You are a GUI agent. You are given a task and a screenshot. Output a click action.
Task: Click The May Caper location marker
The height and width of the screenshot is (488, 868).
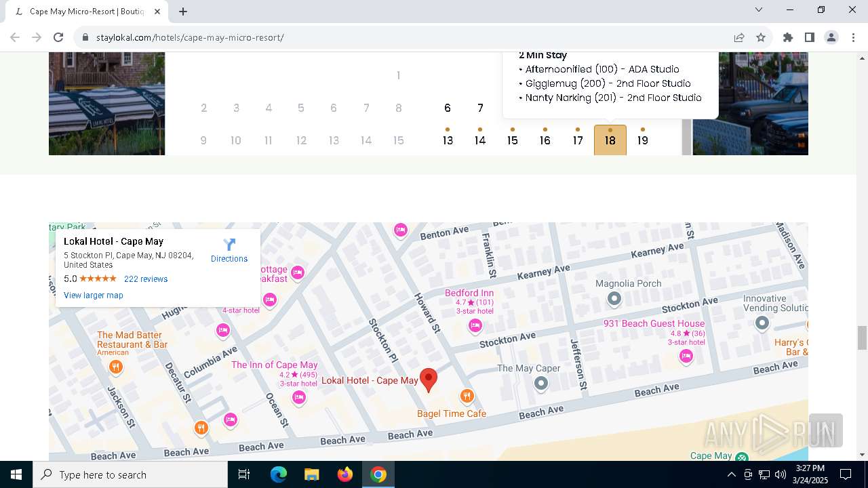(x=540, y=384)
